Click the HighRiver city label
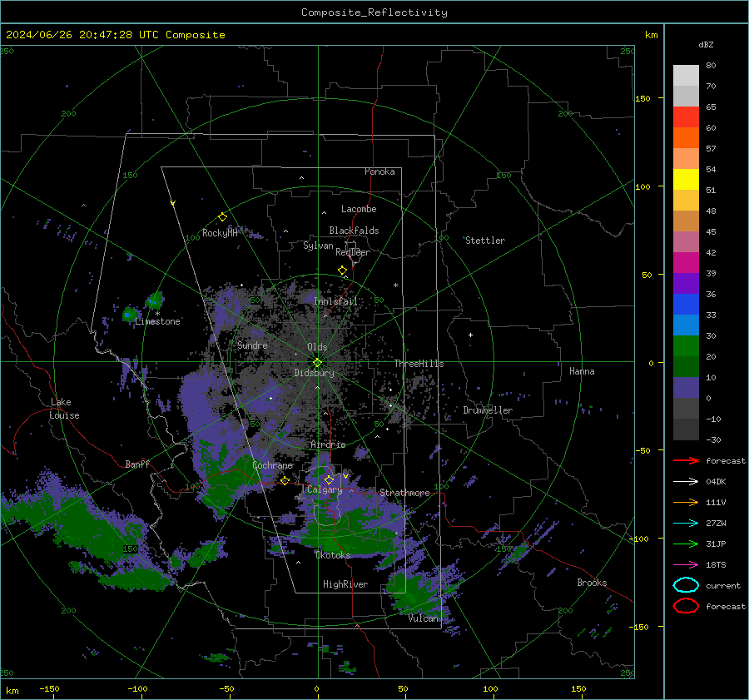 [345, 584]
